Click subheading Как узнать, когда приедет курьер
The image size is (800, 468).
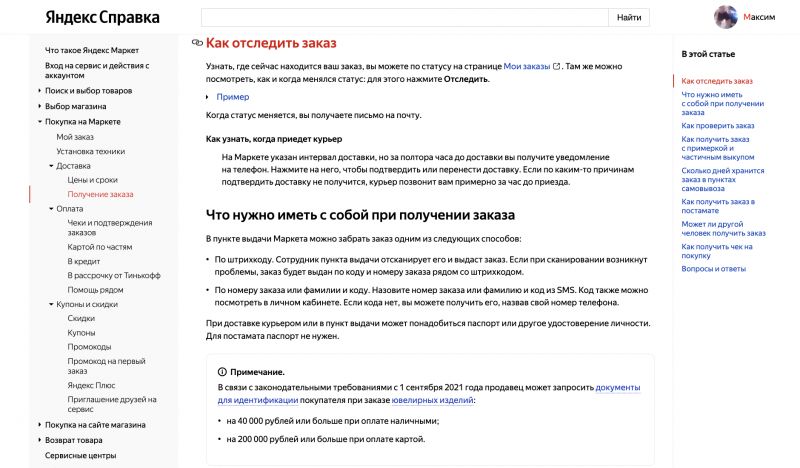273,139
